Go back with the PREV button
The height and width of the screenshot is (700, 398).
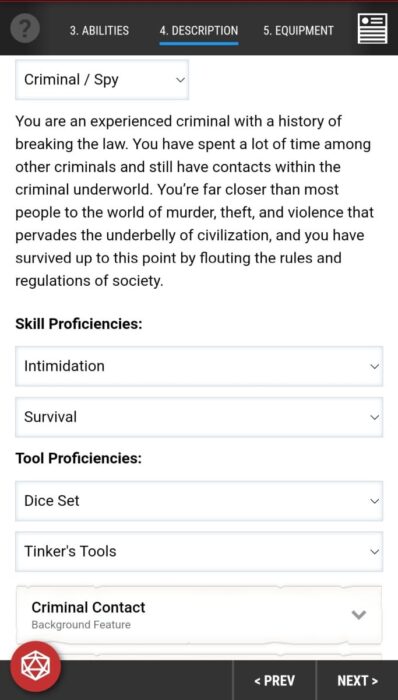pyautogui.click(x=274, y=680)
